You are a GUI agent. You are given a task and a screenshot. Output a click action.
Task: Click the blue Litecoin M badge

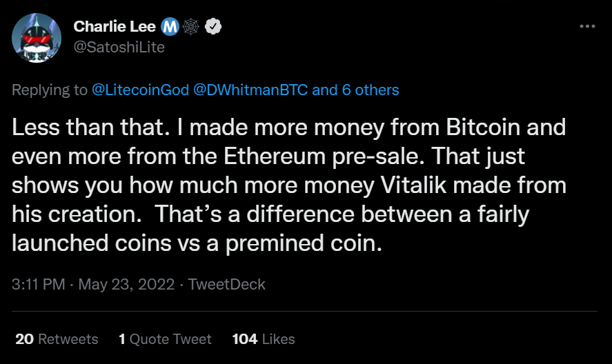tap(170, 27)
